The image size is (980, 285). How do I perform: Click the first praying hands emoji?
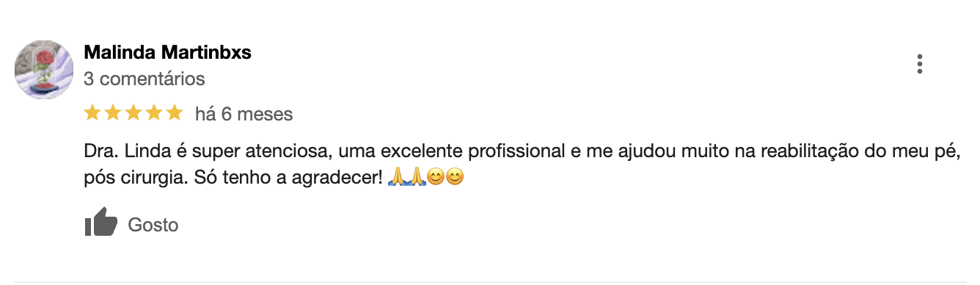pos(398,177)
